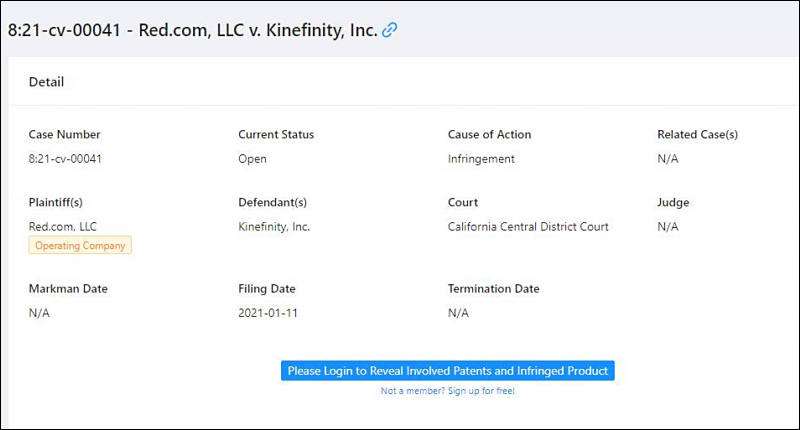
Task: Click the Termination Date label
Action: pos(493,289)
